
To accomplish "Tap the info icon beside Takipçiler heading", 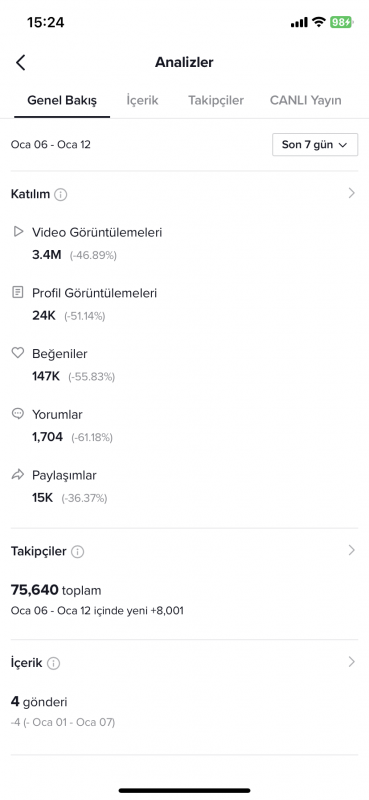I will click(x=78, y=552).
